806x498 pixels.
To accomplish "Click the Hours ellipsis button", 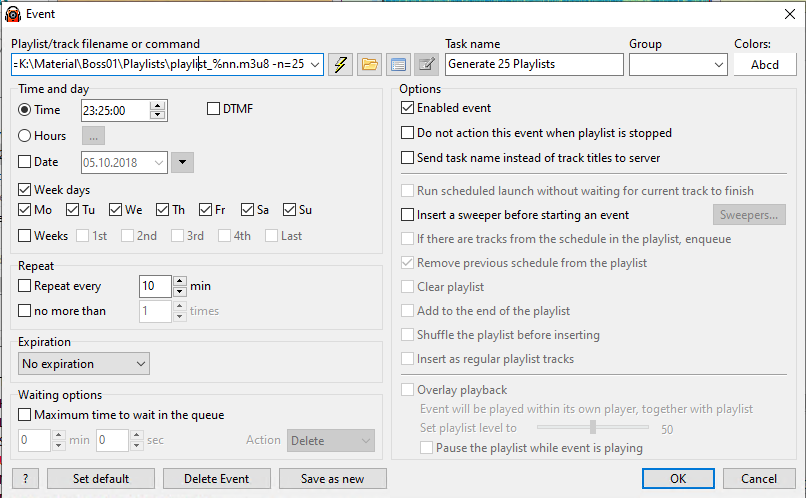I will point(93,136).
